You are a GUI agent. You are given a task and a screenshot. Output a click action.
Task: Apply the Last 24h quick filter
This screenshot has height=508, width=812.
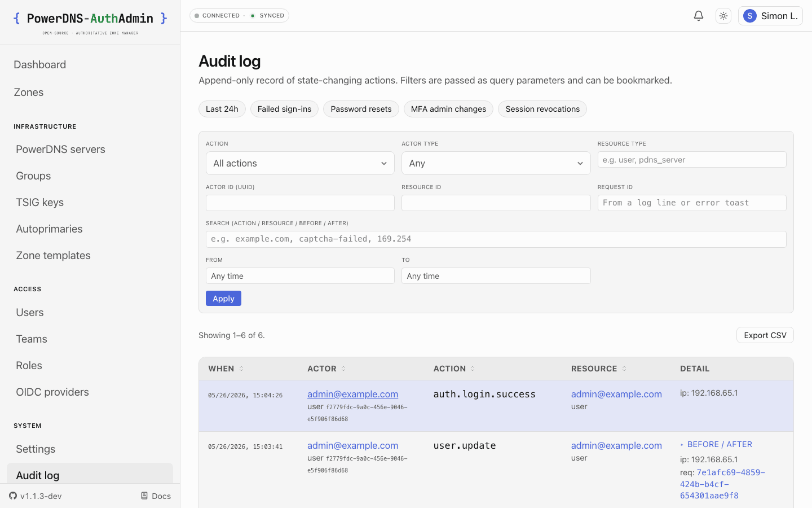point(222,109)
